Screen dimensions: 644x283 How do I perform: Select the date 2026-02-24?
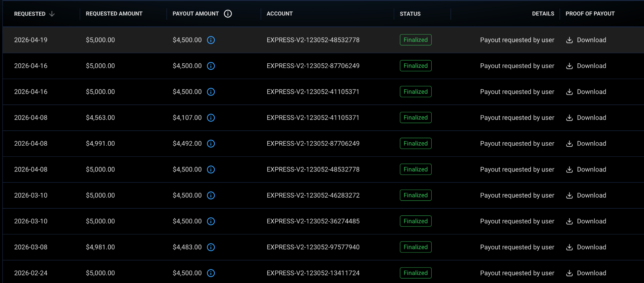[x=31, y=273]
